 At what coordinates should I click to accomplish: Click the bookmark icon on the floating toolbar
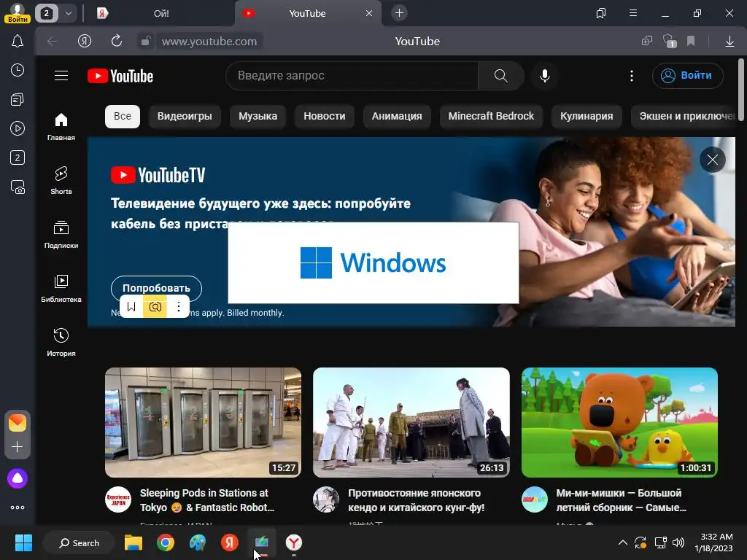(131, 307)
